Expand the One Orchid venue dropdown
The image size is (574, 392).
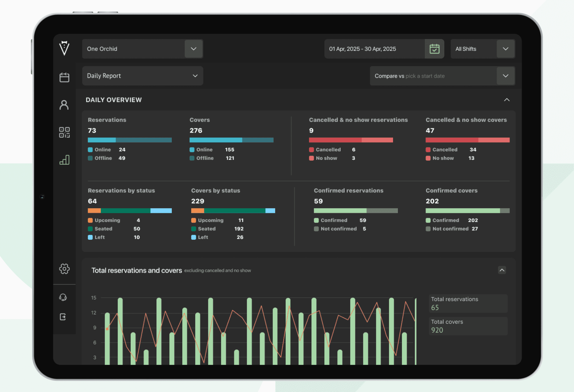pos(193,49)
